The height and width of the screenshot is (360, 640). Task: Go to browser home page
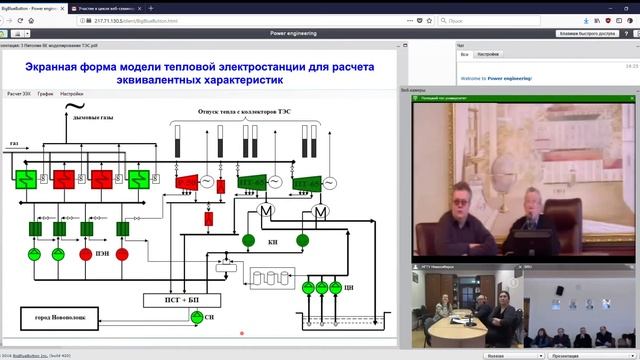[x=31, y=20]
